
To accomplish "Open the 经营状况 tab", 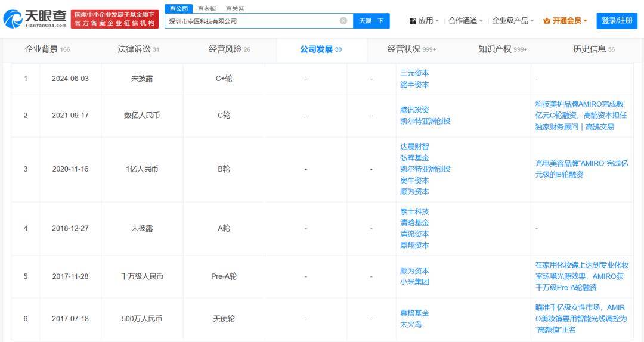I will 412,49.
